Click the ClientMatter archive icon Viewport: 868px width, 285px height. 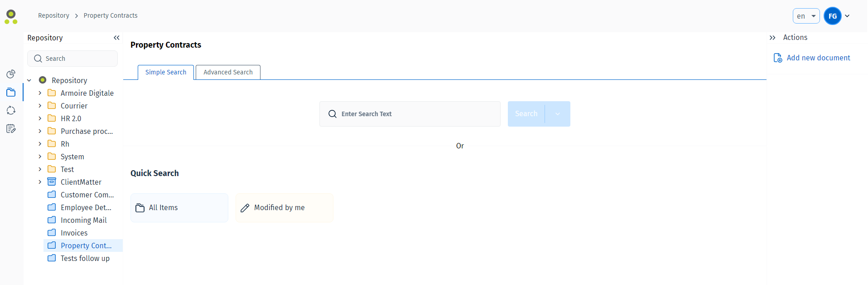point(52,182)
